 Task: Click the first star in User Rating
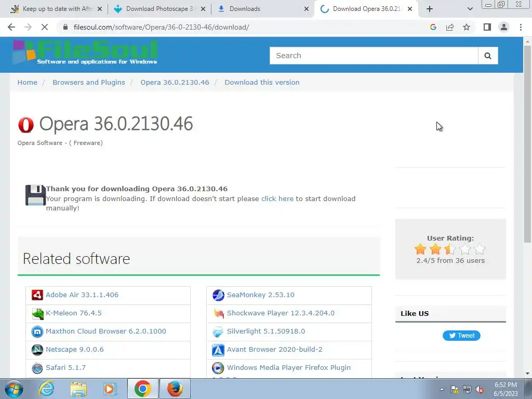420,249
